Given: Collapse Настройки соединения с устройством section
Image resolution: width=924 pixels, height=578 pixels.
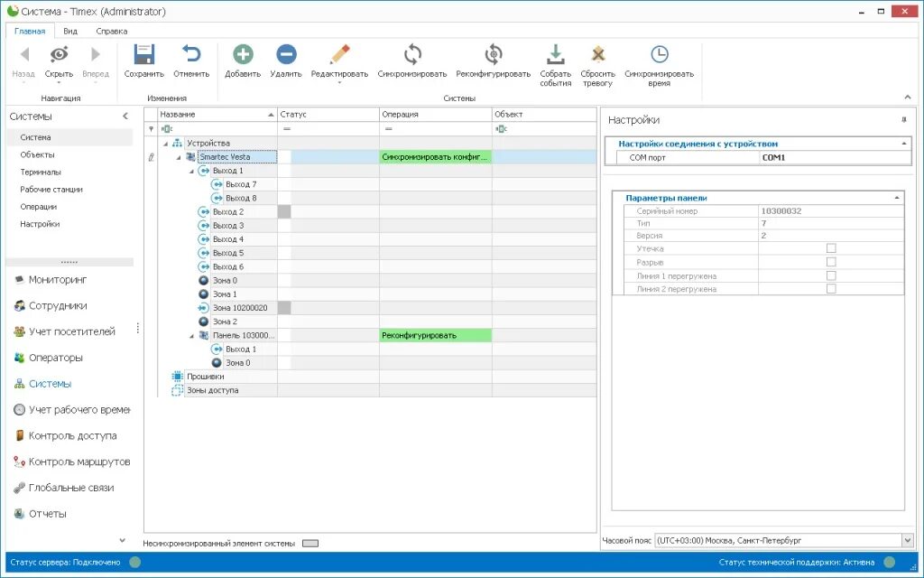Looking at the screenshot, I should point(904,144).
